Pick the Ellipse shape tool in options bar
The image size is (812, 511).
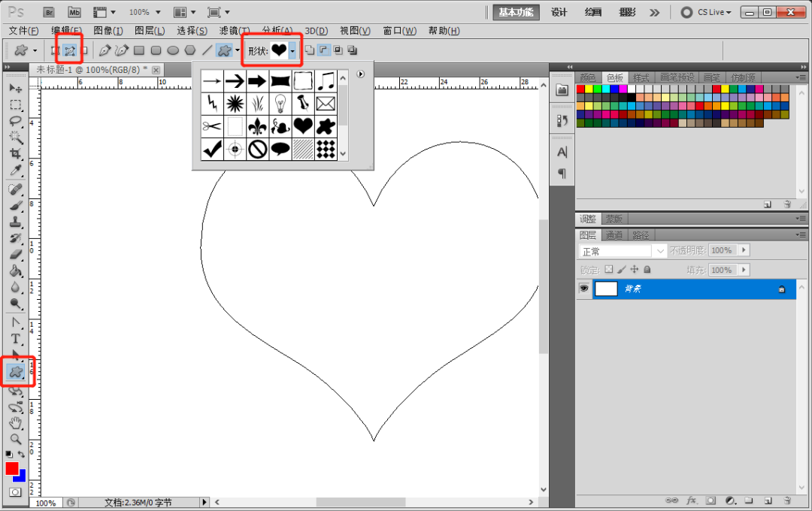click(173, 50)
